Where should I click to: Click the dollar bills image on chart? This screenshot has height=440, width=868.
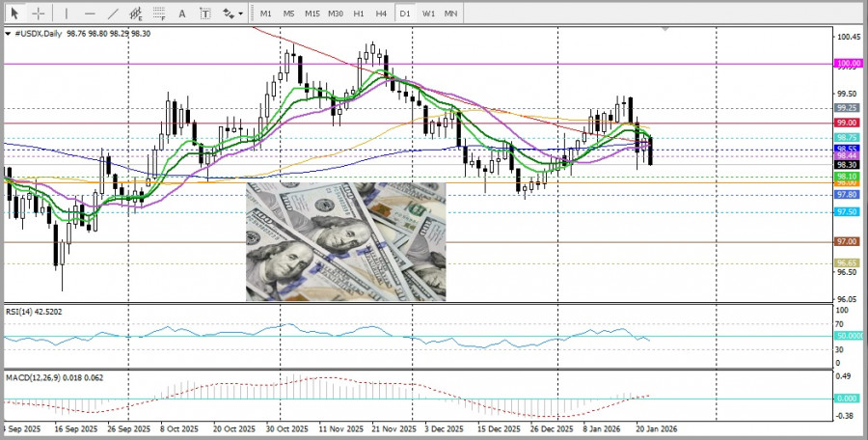coord(345,241)
